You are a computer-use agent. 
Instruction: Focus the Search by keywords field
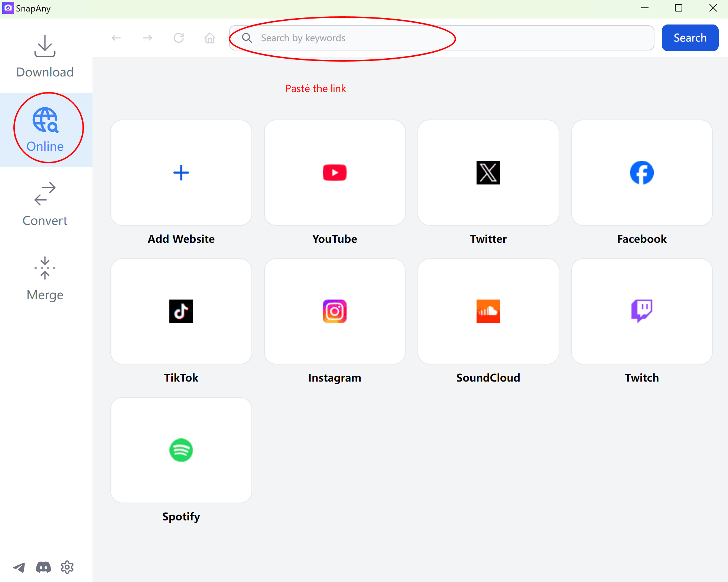tap(442, 38)
